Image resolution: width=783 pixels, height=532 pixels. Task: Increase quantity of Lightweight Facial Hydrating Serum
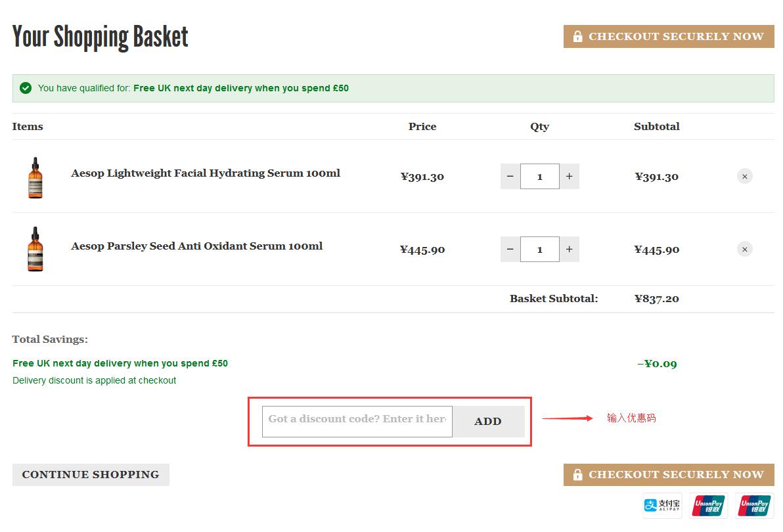569,176
